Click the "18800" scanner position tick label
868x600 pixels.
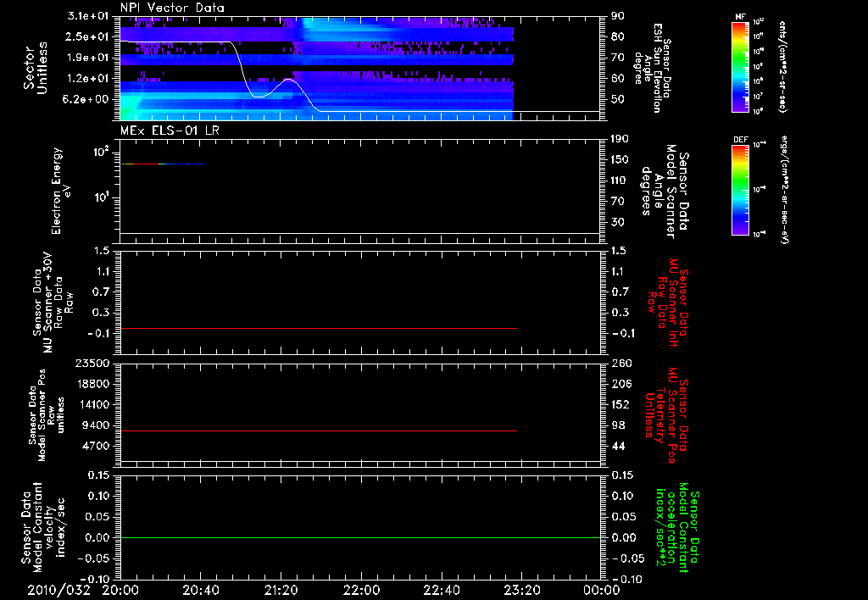point(92,384)
